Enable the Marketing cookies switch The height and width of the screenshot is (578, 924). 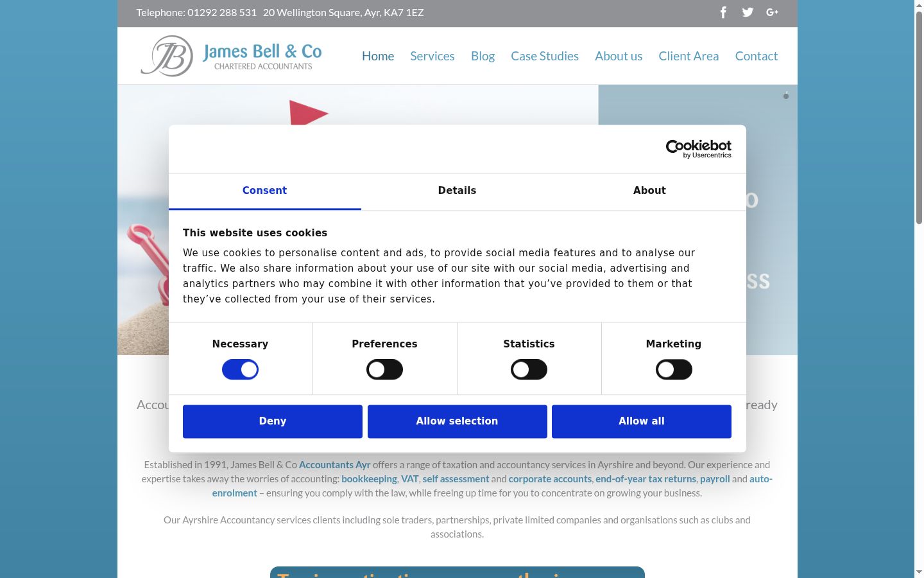tap(674, 369)
